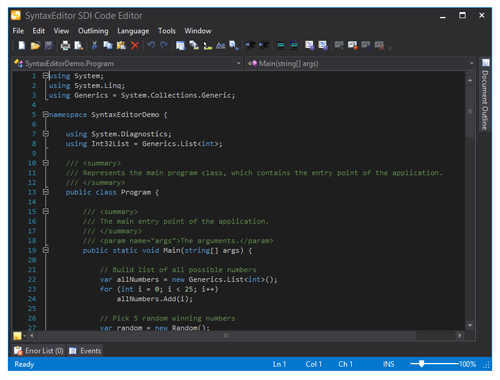
Task: Open the Outlining menu
Action: [93, 31]
